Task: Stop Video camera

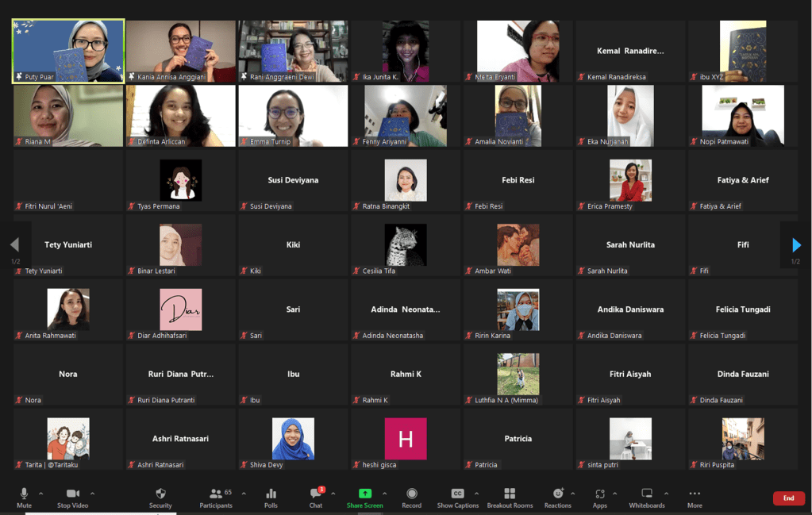Action: (73, 498)
